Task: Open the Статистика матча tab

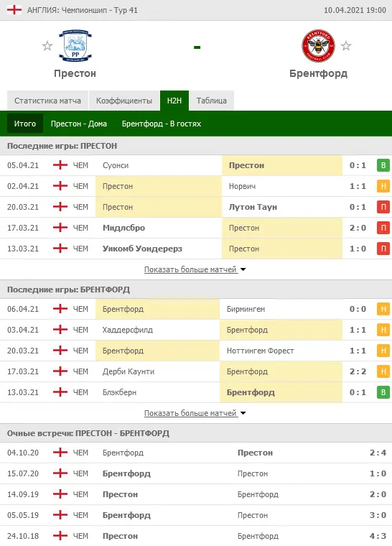Action: [x=47, y=101]
